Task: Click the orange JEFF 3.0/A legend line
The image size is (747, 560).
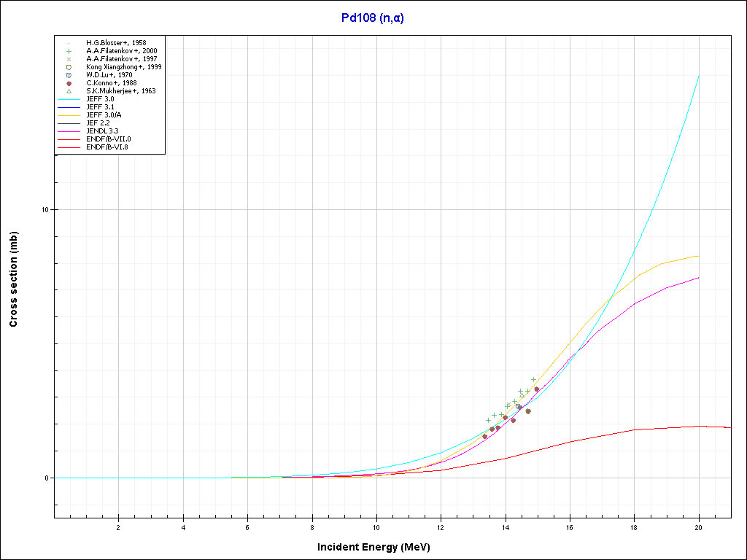Action: click(68, 115)
